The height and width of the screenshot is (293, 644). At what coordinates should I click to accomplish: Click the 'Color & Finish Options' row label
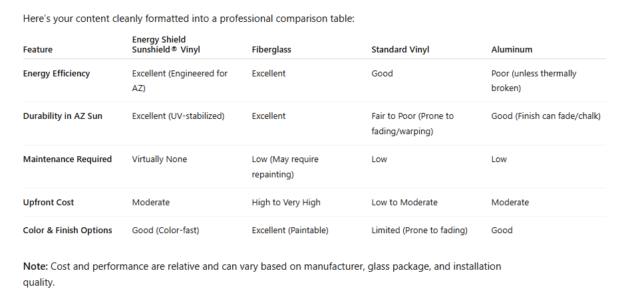[67, 231]
